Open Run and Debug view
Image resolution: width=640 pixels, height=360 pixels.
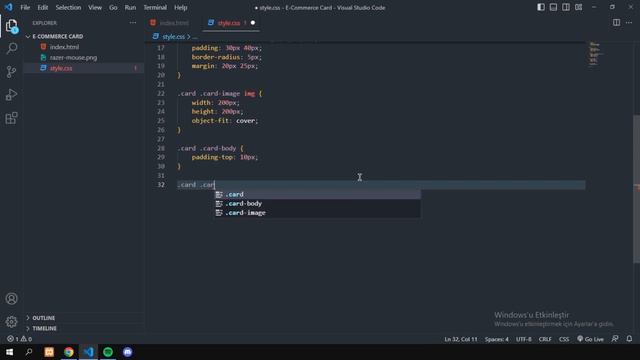11,95
